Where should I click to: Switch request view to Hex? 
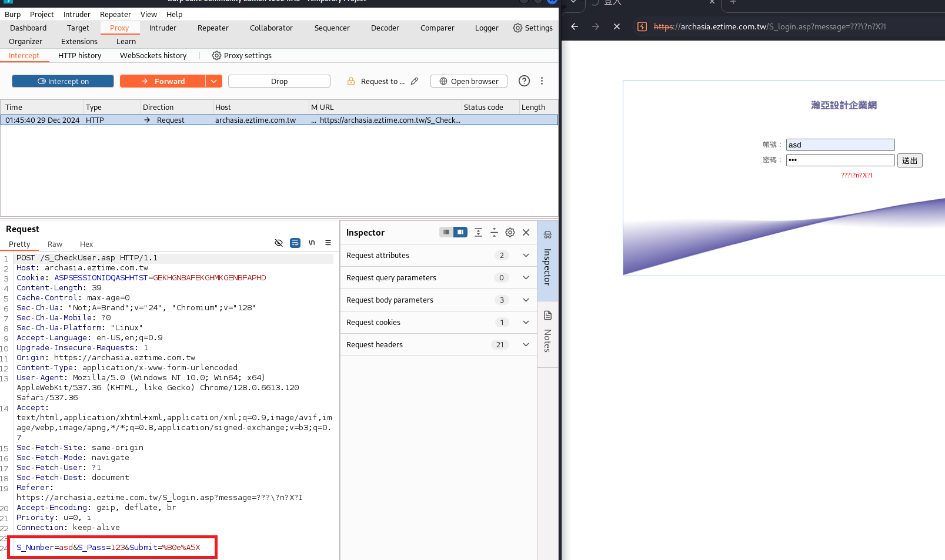(x=86, y=244)
